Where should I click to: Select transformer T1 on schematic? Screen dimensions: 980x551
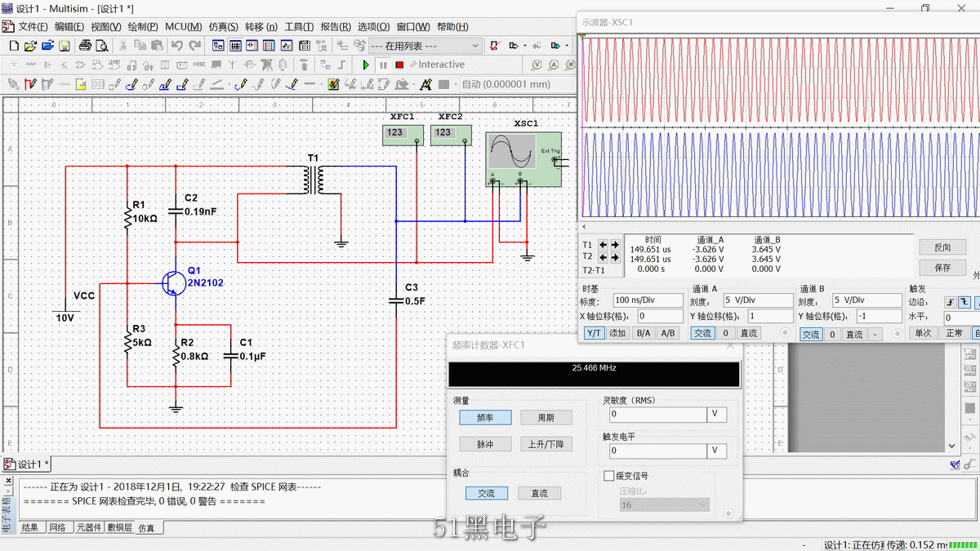[313, 179]
